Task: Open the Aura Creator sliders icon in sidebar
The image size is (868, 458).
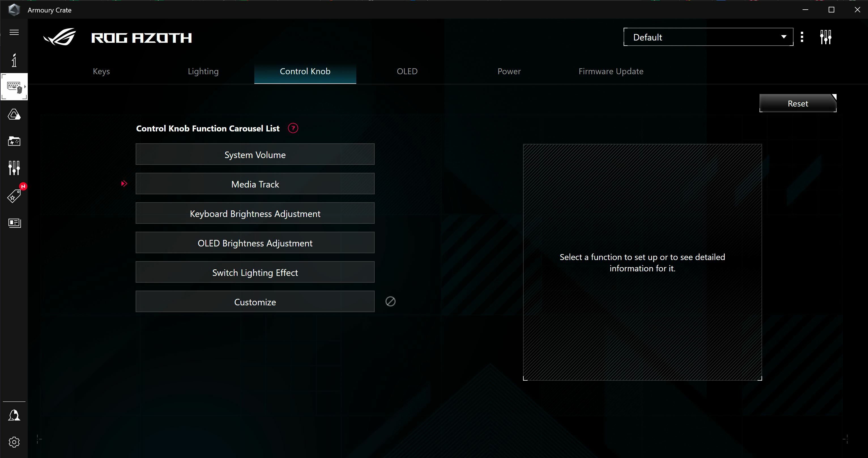Action: 14,168
